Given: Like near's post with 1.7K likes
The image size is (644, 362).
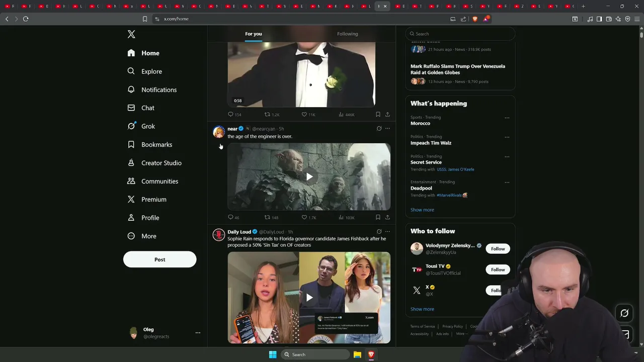Looking at the screenshot, I should (308, 217).
